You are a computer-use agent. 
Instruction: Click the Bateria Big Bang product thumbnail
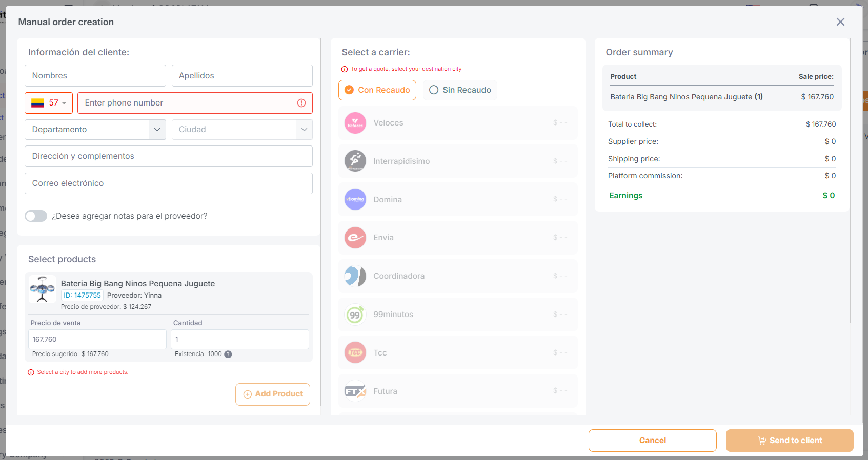point(42,289)
